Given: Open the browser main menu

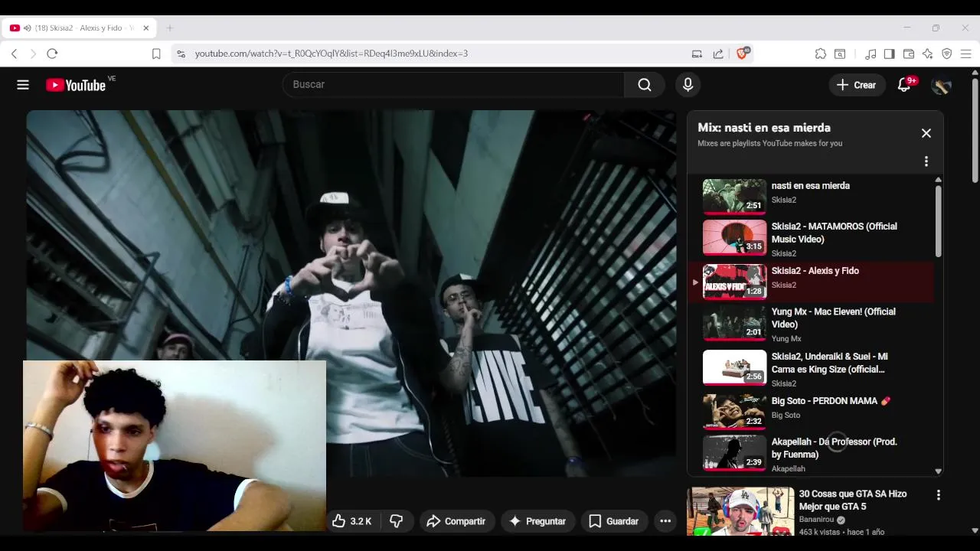Looking at the screenshot, I should [x=965, y=54].
